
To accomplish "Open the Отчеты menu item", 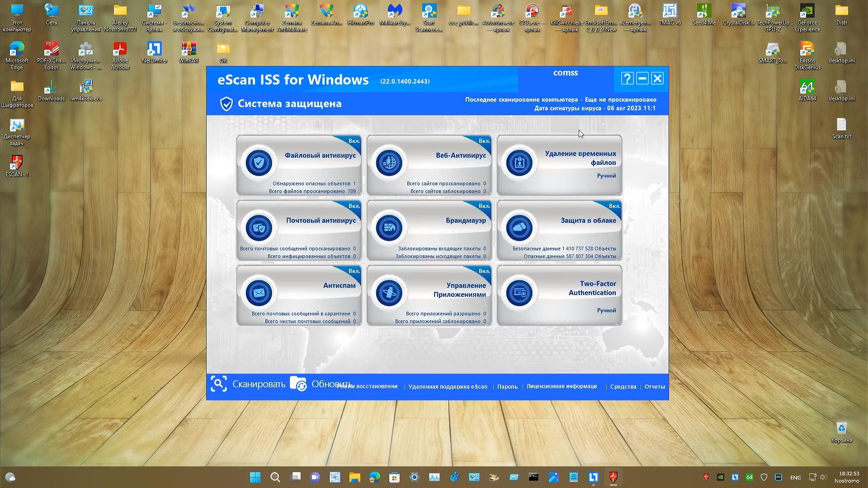I will coord(654,387).
